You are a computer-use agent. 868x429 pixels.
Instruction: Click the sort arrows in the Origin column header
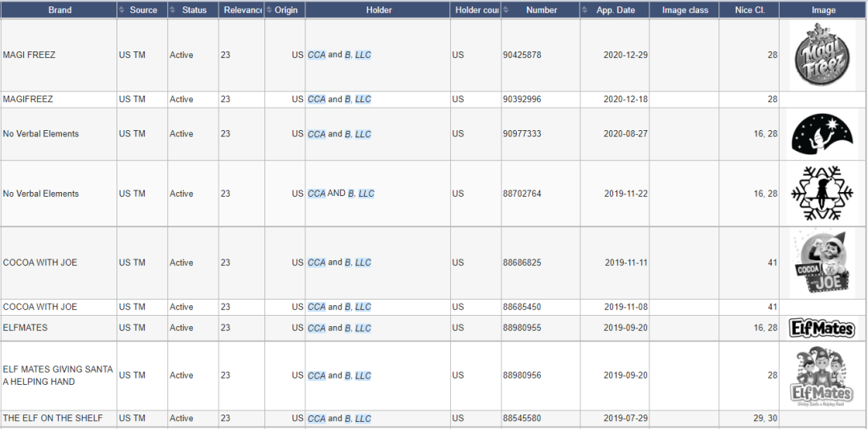[x=270, y=10]
